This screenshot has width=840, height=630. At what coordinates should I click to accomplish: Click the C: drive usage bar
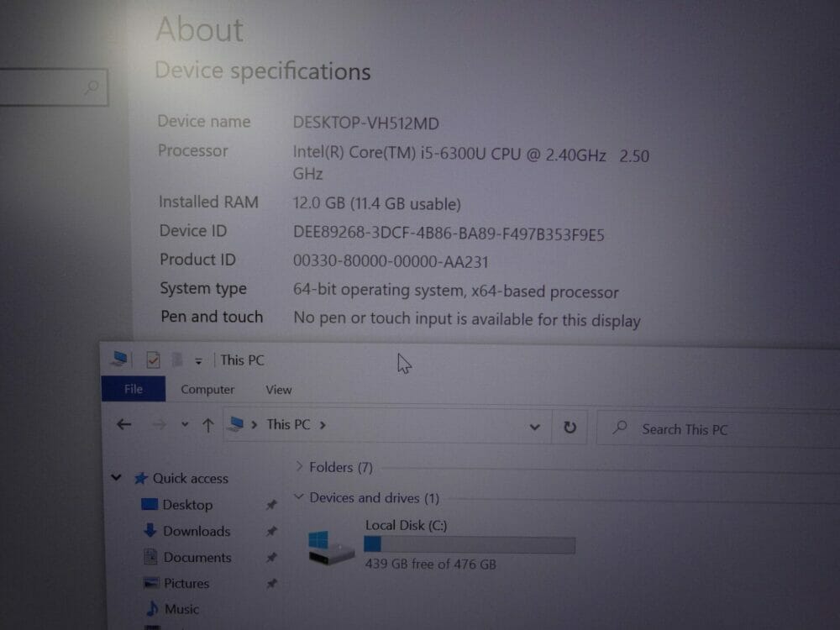[x=470, y=545]
